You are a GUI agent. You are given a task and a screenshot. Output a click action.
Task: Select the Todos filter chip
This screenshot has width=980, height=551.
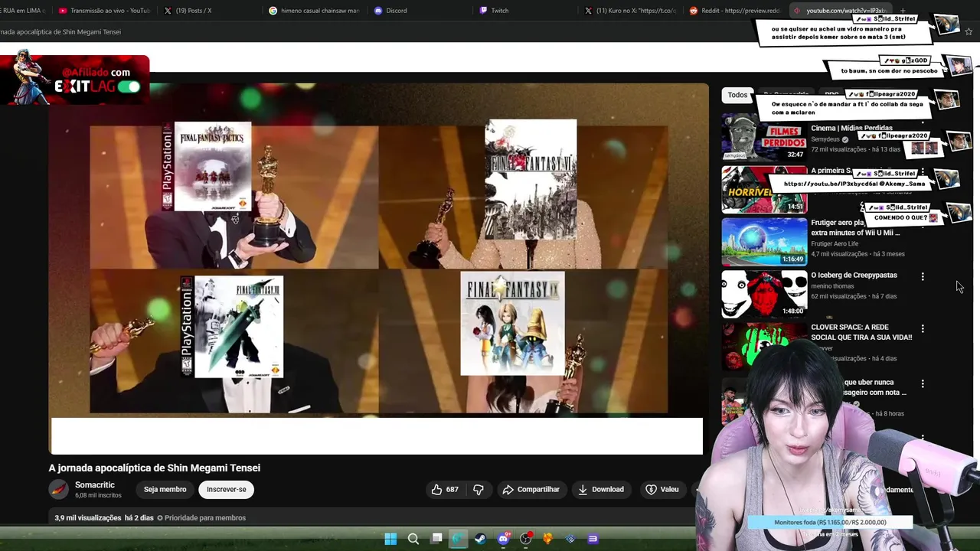(x=737, y=95)
